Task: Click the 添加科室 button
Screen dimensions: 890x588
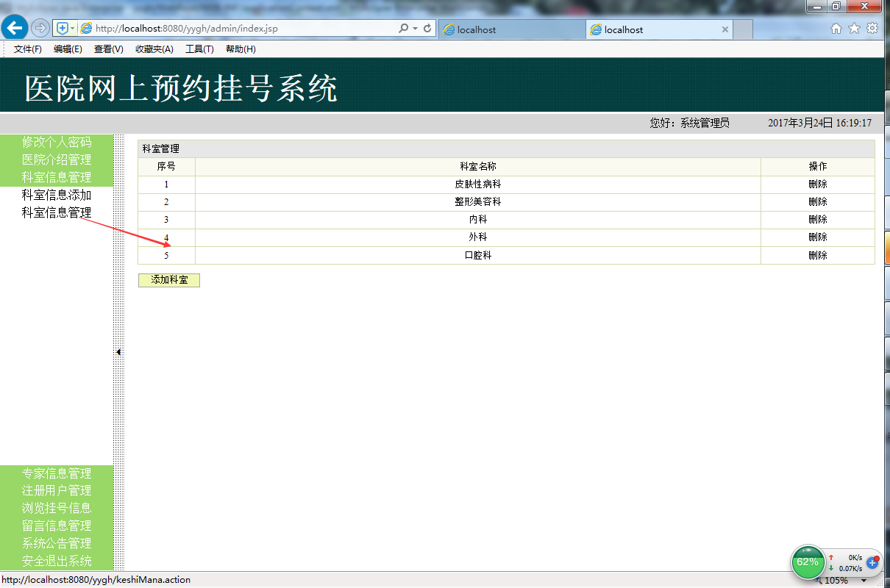Action: [169, 280]
